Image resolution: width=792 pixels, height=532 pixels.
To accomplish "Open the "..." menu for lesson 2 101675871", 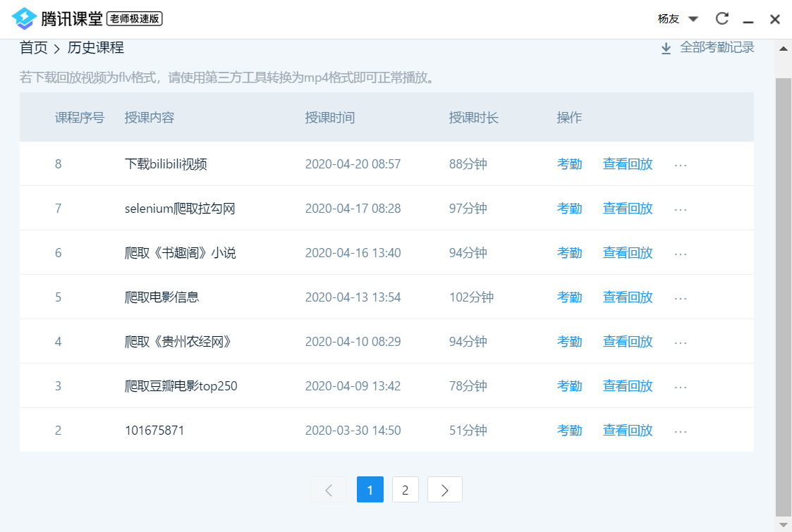I will click(680, 430).
